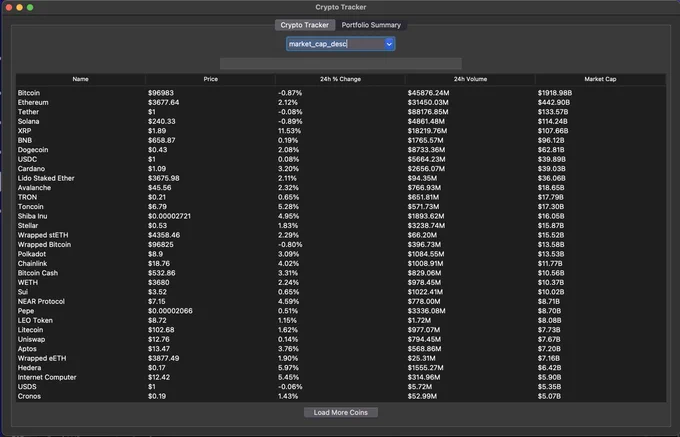Click Wrapped Bitcoin name
Viewport: 680px width, 437px height.
(44, 245)
